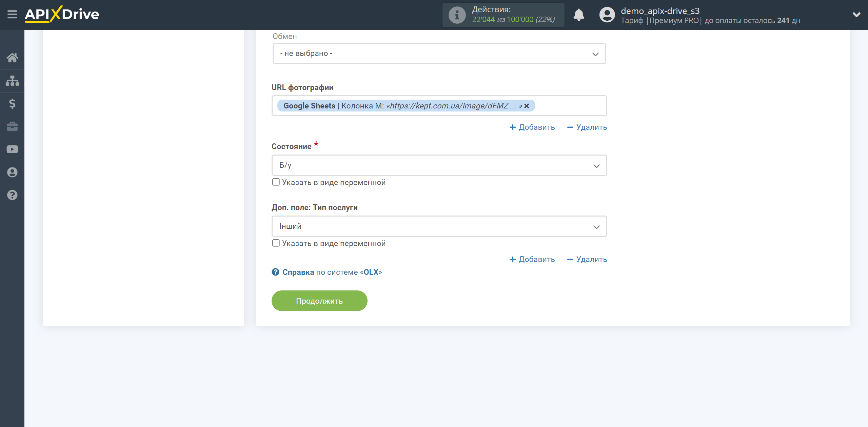Viewport: 868px width, 427px height.
Task: Click the actions info icon
Action: 457,15
